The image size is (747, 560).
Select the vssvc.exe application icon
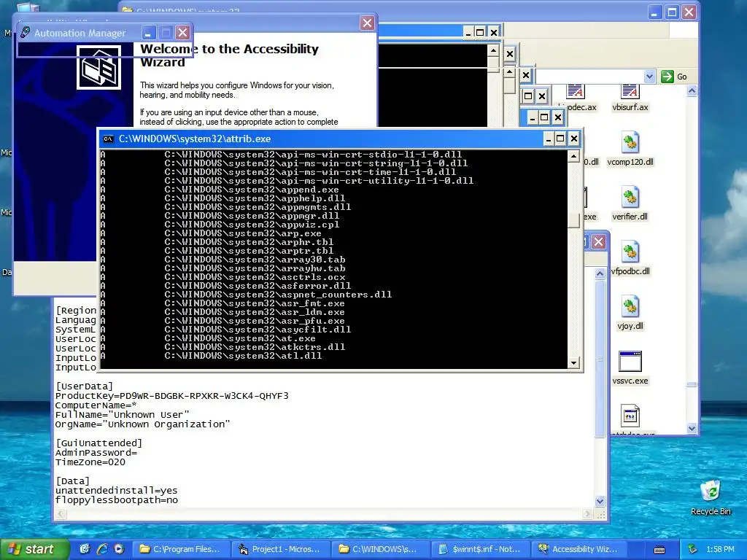coord(630,362)
